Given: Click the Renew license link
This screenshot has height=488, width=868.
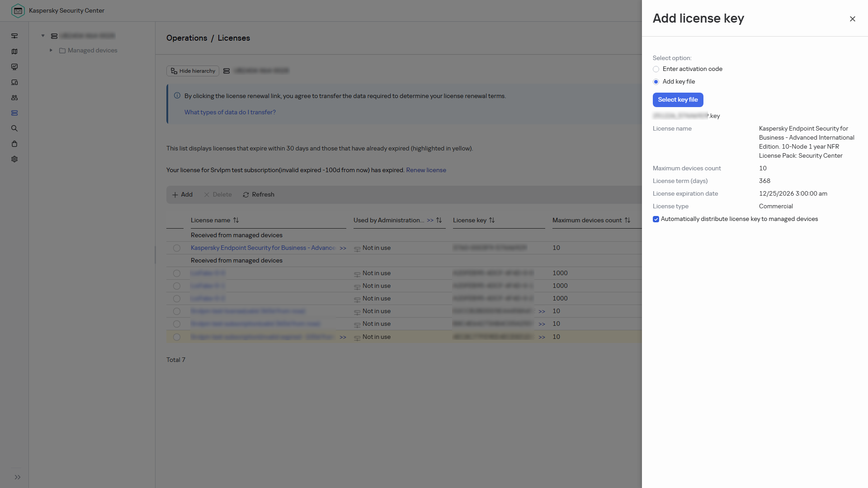Looking at the screenshot, I should (x=426, y=170).
